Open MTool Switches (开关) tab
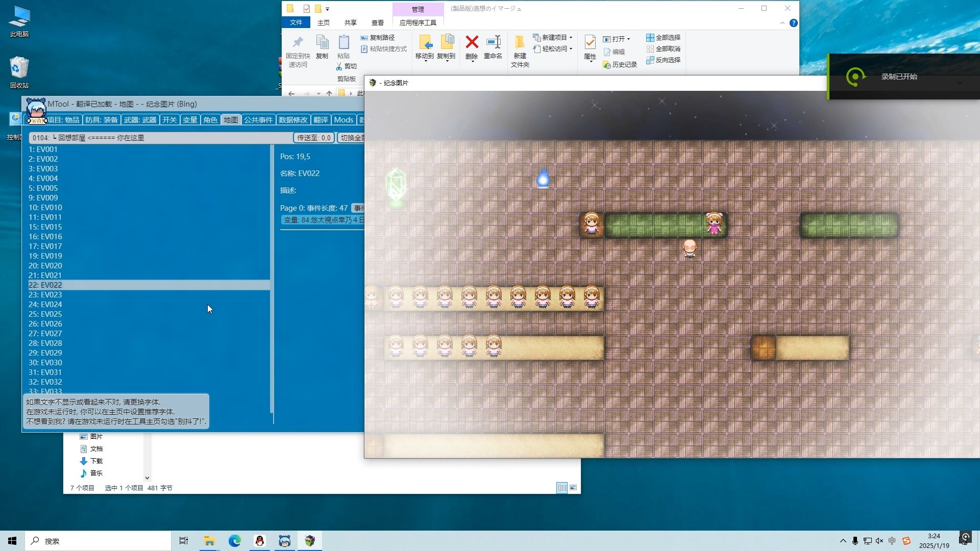This screenshot has width=980, height=551. (x=169, y=120)
